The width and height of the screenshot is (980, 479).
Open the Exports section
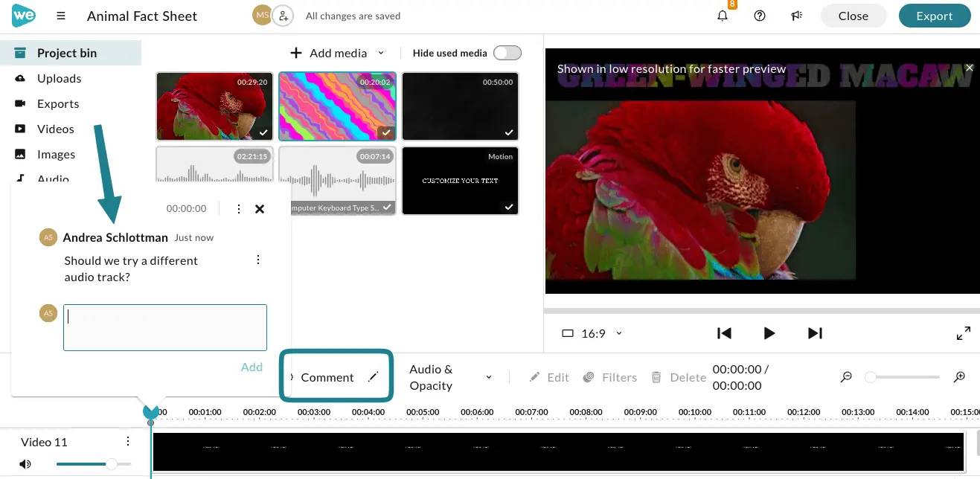point(58,103)
